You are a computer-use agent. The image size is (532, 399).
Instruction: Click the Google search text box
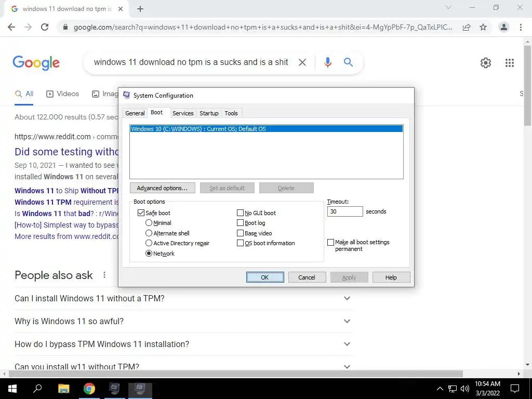191,62
